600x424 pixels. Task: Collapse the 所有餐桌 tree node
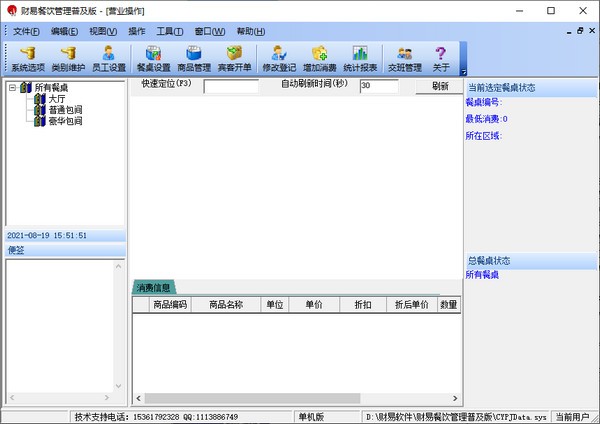click(12, 88)
